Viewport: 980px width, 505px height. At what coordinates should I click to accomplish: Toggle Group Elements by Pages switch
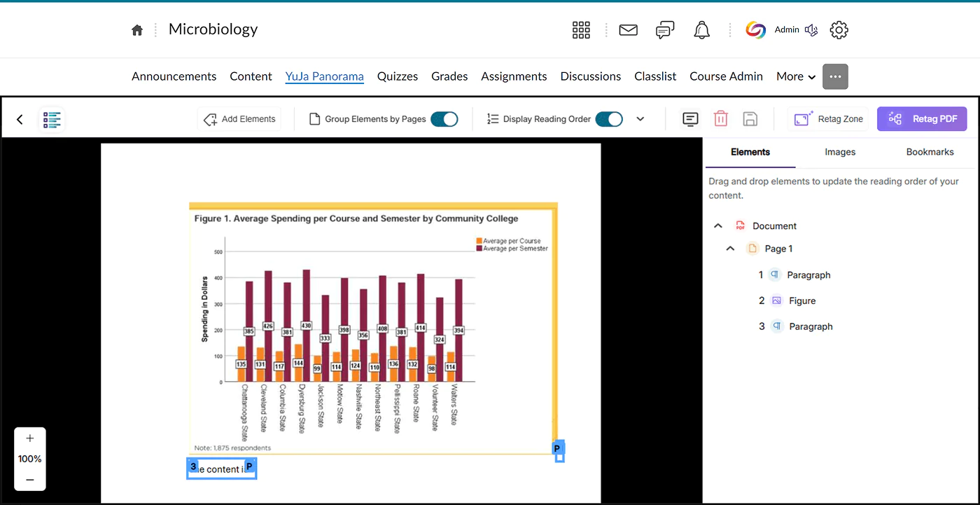tap(444, 119)
